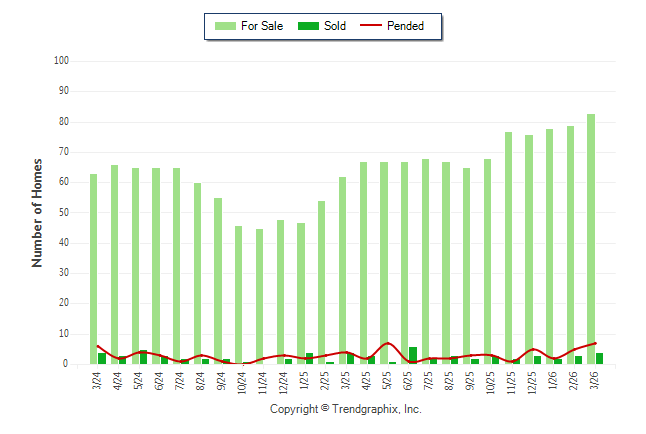Click the 10/24 x-axis month label
The height and width of the screenshot is (434, 646).
(x=242, y=381)
